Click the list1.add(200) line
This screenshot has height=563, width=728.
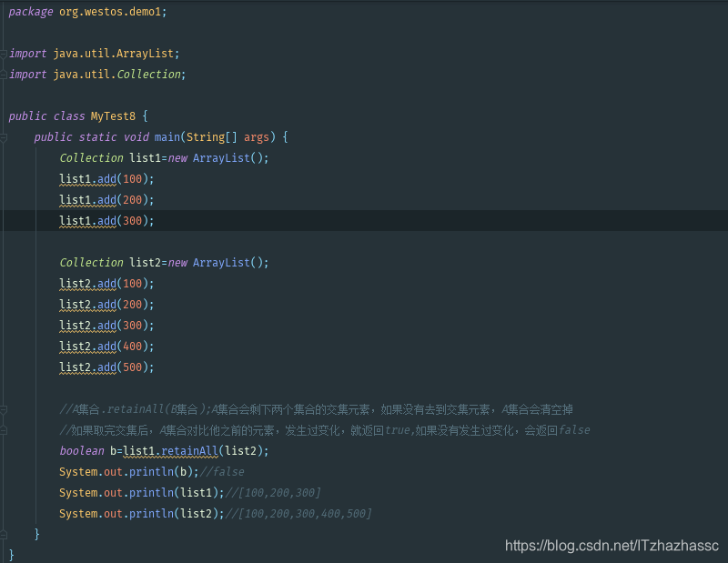coord(106,200)
